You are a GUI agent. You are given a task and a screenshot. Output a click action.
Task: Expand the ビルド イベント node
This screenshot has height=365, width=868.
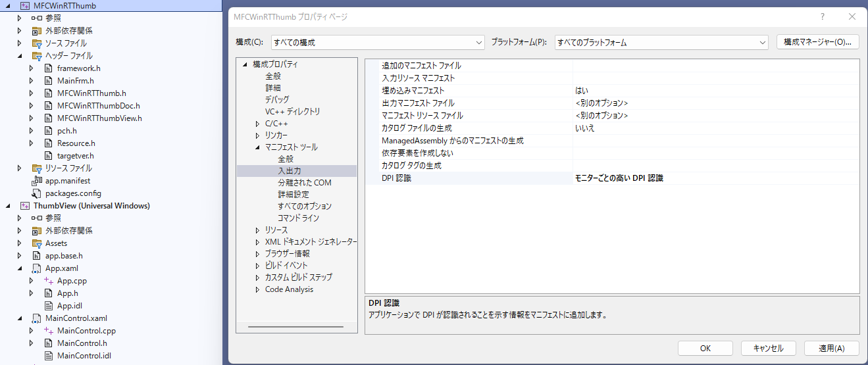click(257, 266)
